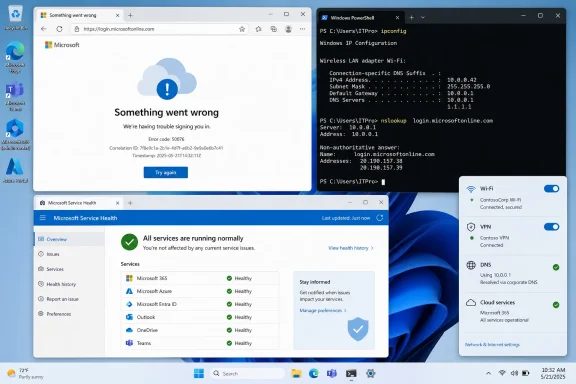Click the Outlook service row
576x384 pixels.
(200, 317)
